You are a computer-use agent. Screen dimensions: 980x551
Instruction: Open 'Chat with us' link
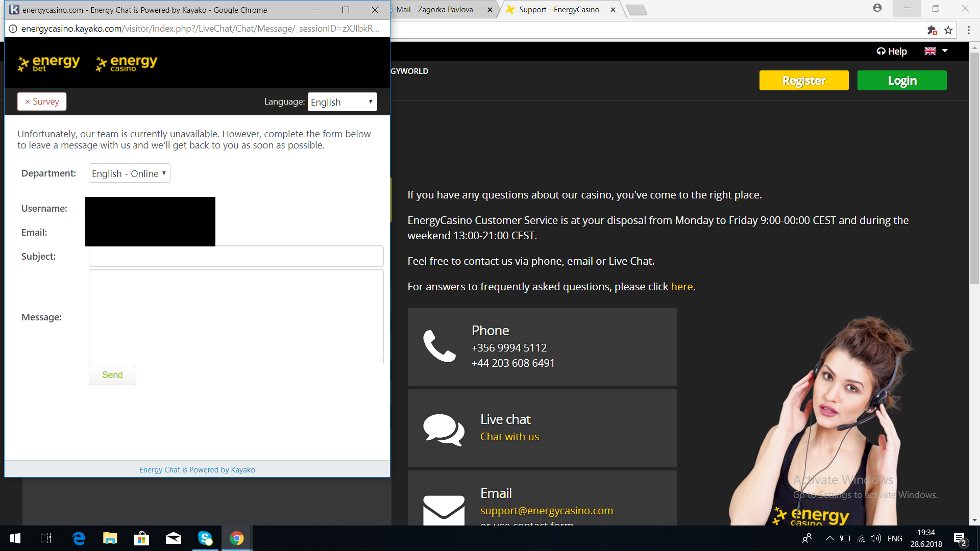pos(509,437)
